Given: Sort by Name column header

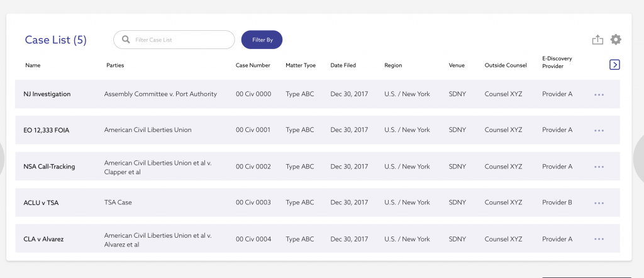Looking at the screenshot, I should point(33,65).
